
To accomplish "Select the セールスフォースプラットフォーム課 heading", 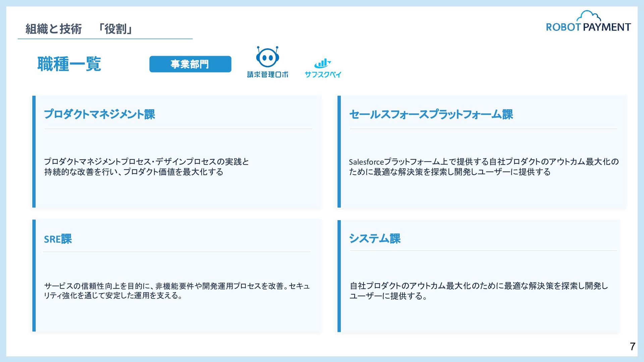I will pyautogui.click(x=431, y=114).
